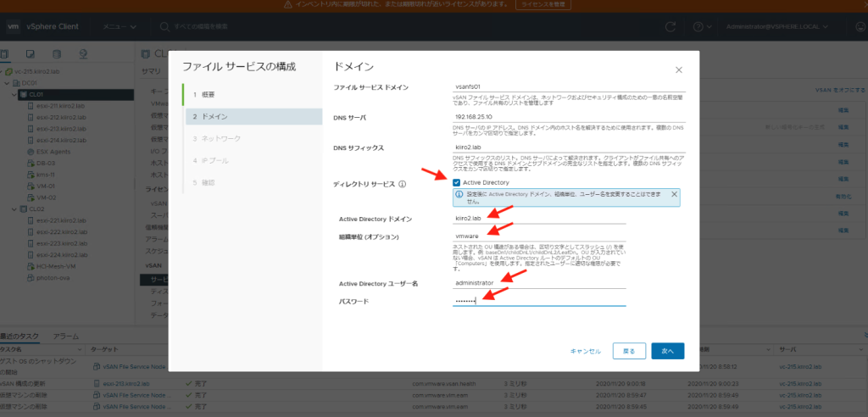Open the ターゲット column header in tasks
Screen dimensions: 868x417
[x=103, y=350]
